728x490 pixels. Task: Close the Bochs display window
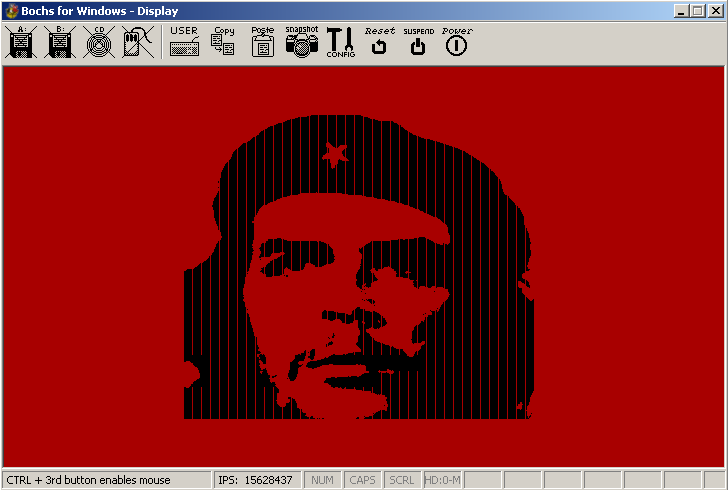715,11
